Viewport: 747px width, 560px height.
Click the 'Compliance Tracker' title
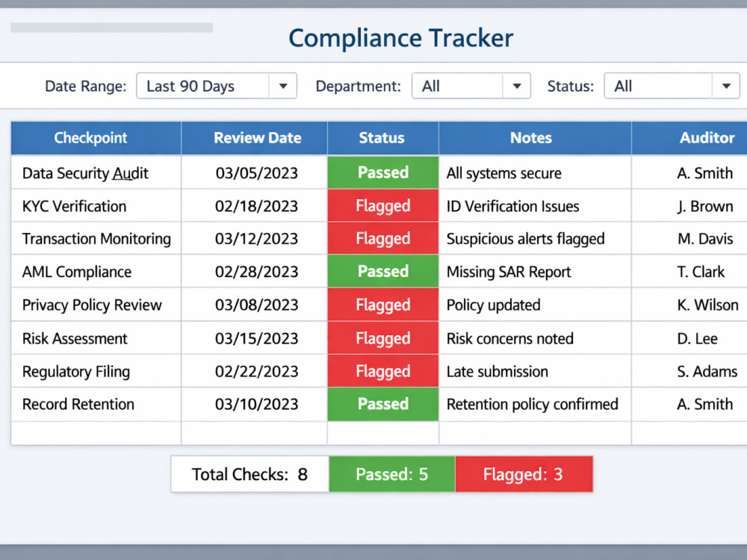coord(401,38)
